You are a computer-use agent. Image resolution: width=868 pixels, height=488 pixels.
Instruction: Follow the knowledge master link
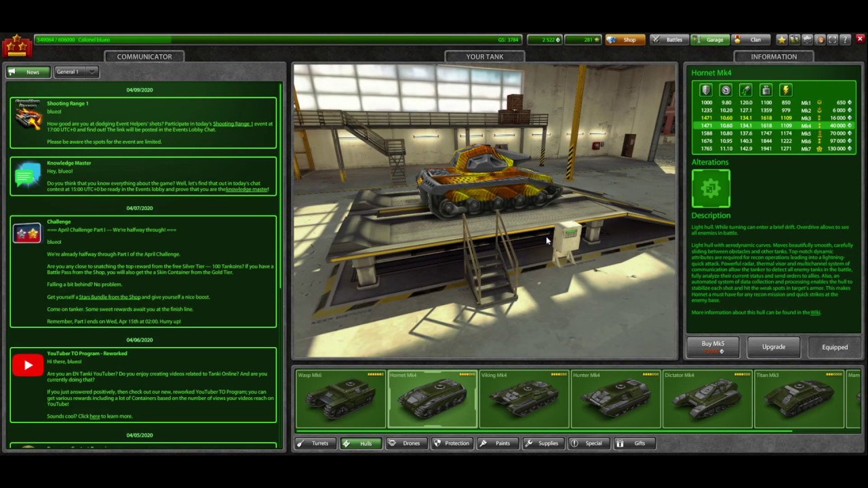click(x=247, y=190)
